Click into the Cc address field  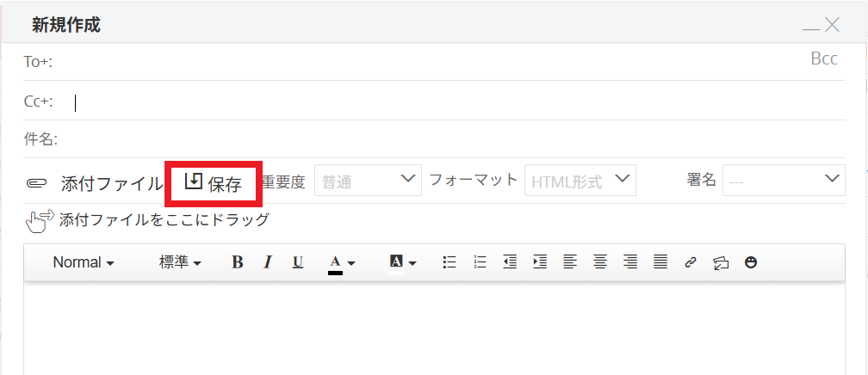[x=451, y=101]
